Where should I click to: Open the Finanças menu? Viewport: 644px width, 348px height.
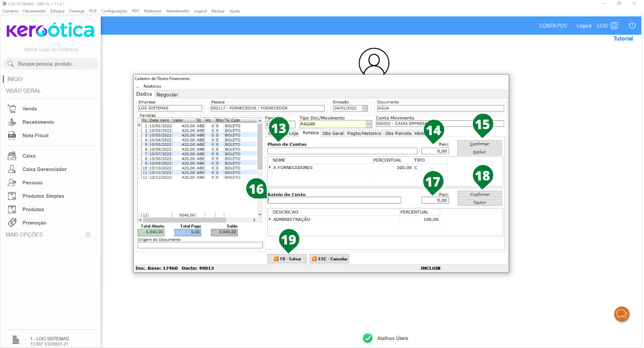pos(77,11)
